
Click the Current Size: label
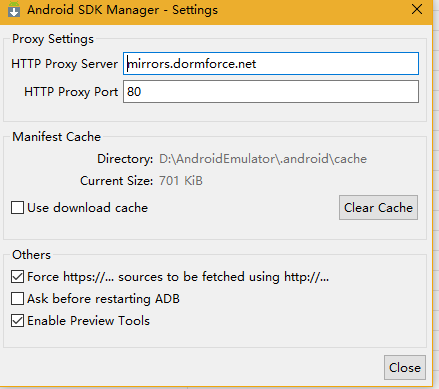[116, 181]
